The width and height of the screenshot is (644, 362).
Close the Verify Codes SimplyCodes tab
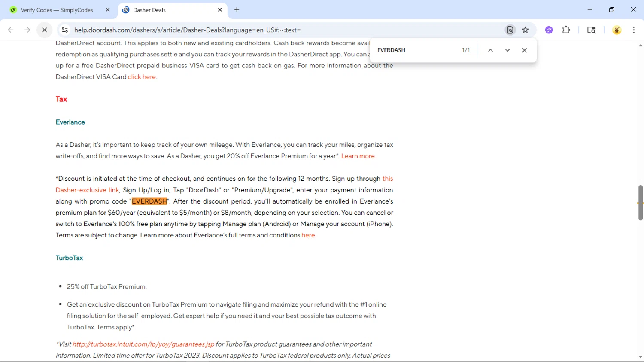tap(108, 10)
